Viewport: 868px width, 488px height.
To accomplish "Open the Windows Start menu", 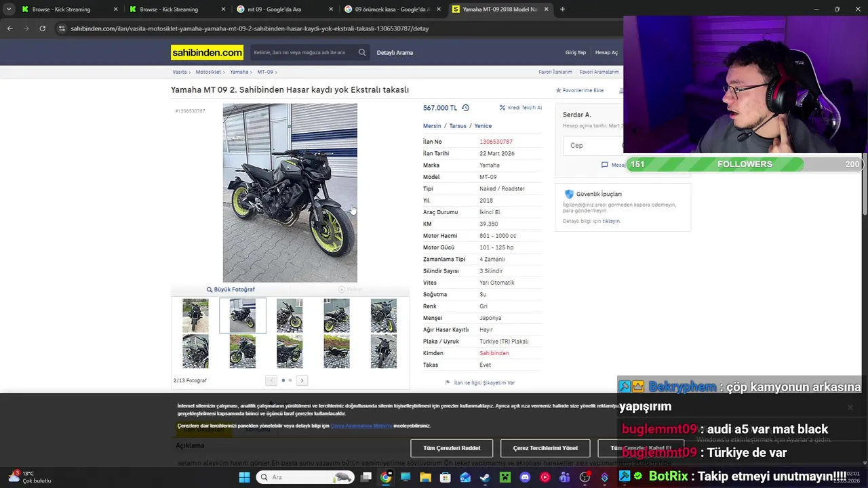I will pos(244,477).
